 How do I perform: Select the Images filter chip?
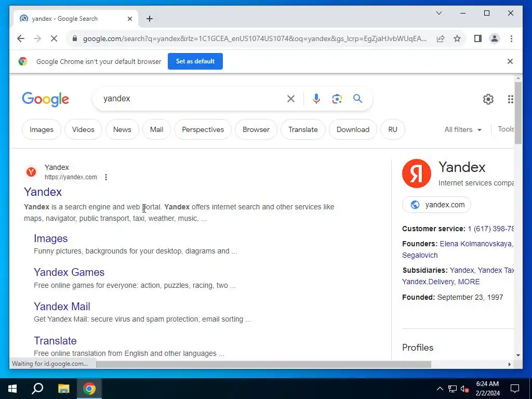[42, 129]
